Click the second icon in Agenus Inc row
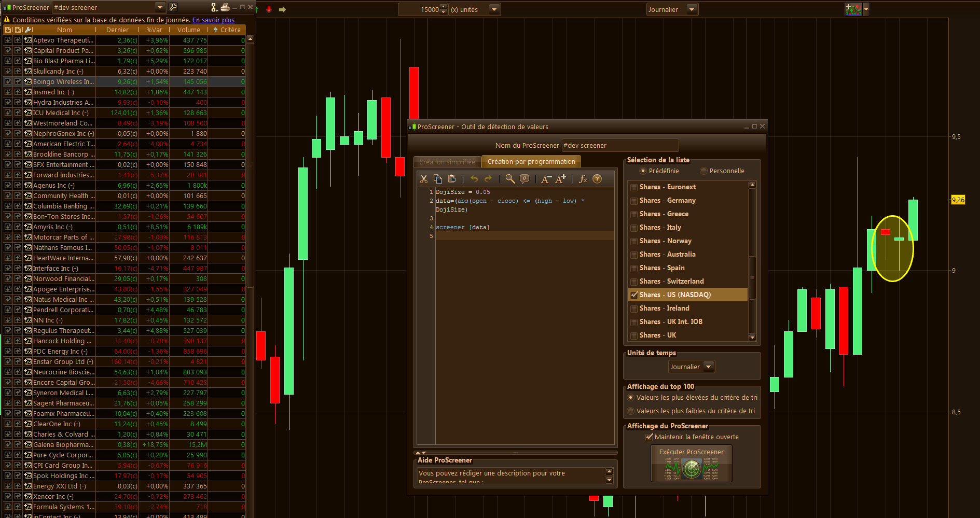Screen dimensions: 980x518 click(x=18, y=185)
